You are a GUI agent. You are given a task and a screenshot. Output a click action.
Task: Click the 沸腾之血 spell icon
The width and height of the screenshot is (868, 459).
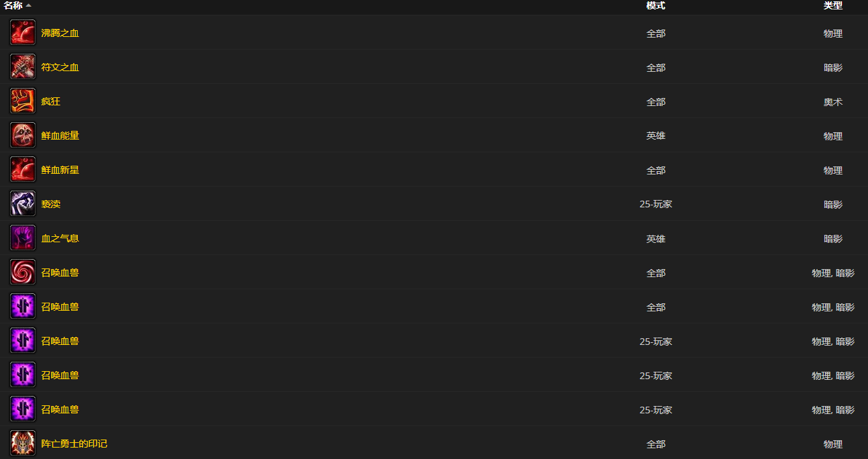[23, 33]
